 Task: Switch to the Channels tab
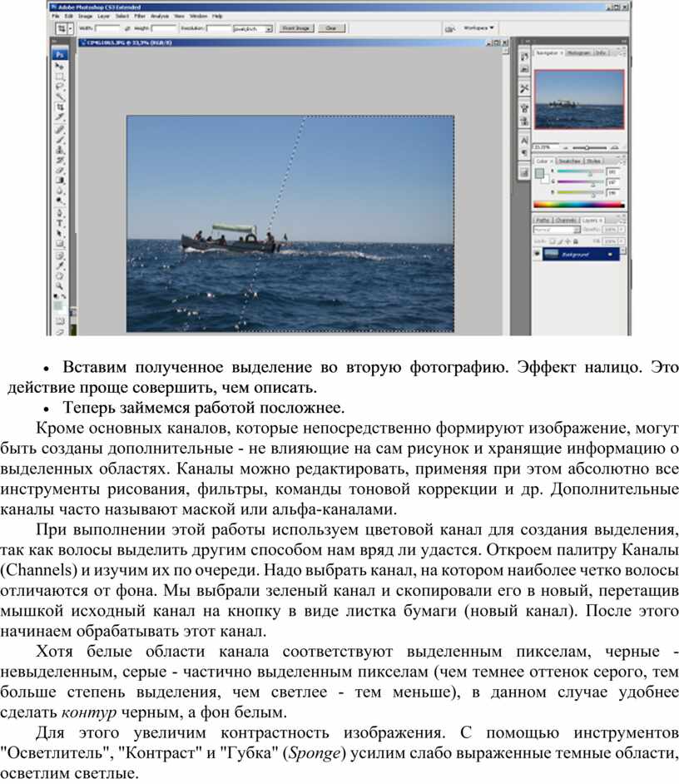pos(566,220)
